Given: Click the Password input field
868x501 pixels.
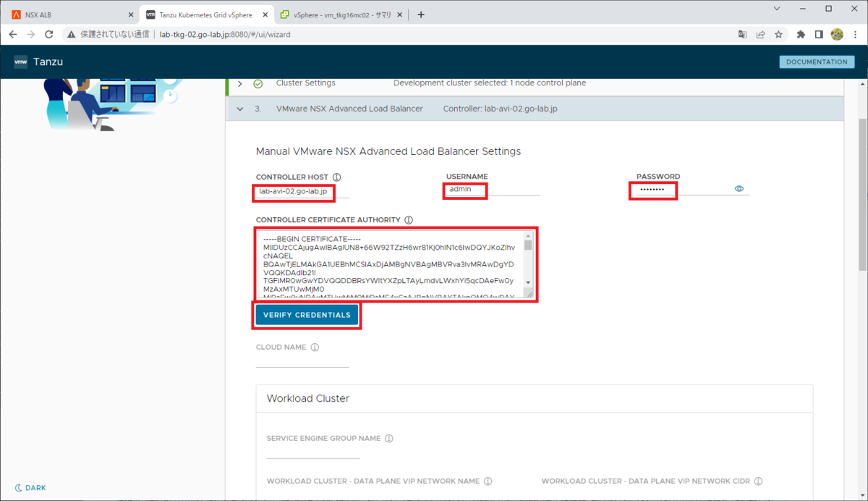Looking at the screenshot, I should (682, 190).
